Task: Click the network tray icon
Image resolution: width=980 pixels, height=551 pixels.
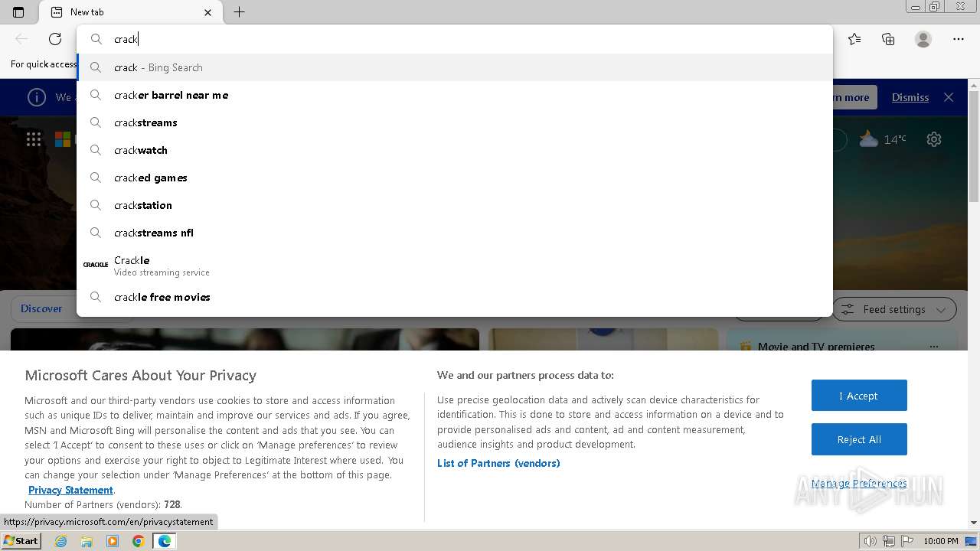Action: [x=888, y=541]
